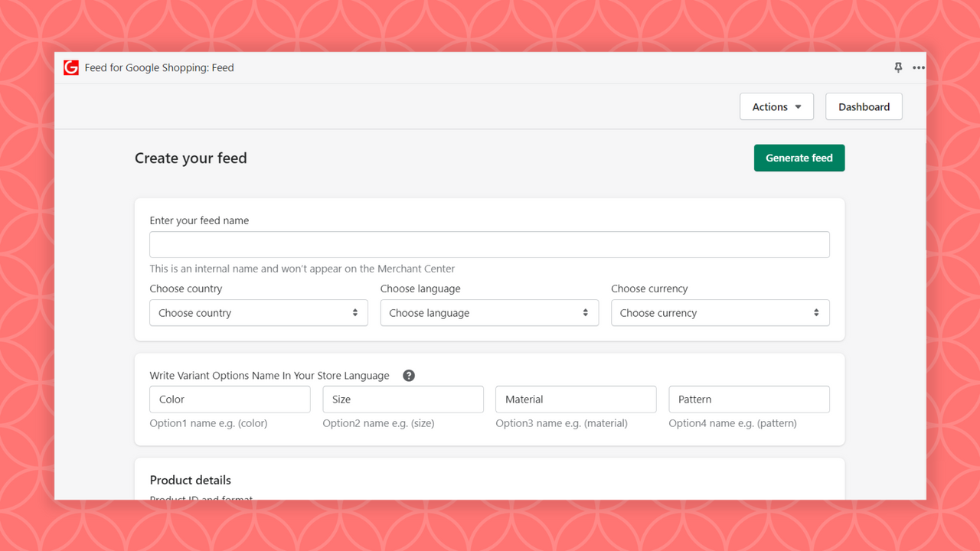
Task: Click the Pattern option name field
Action: point(749,399)
